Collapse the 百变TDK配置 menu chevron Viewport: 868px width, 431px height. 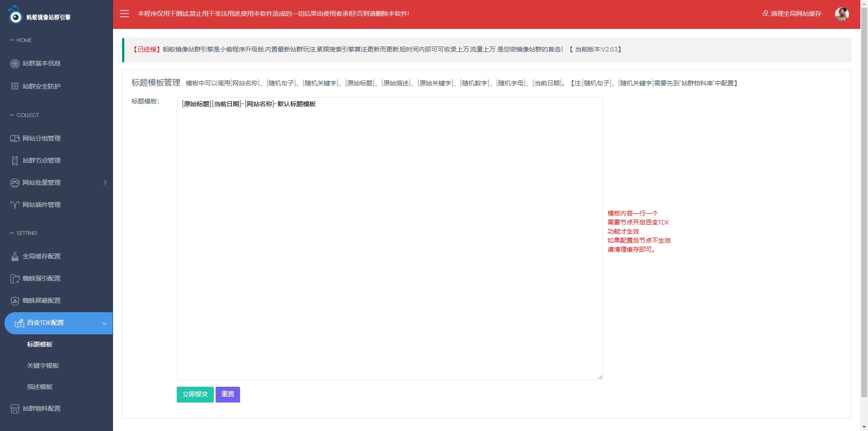pos(104,323)
